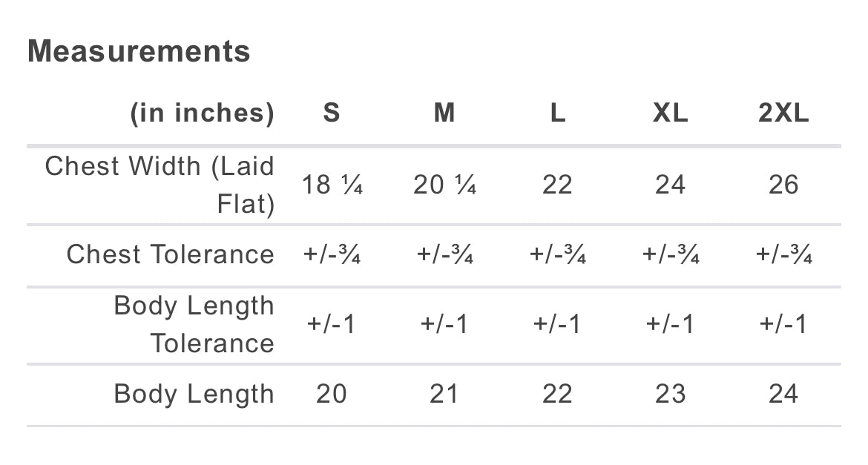The width and height of the screenshot is (868, 465).
Task: Click the Measurements heading
Action: point(139,52)
